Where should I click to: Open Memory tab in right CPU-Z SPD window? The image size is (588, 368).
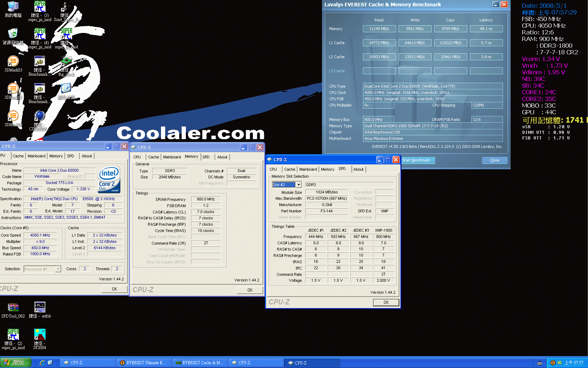pyautogui.click(x=328, y=169)
